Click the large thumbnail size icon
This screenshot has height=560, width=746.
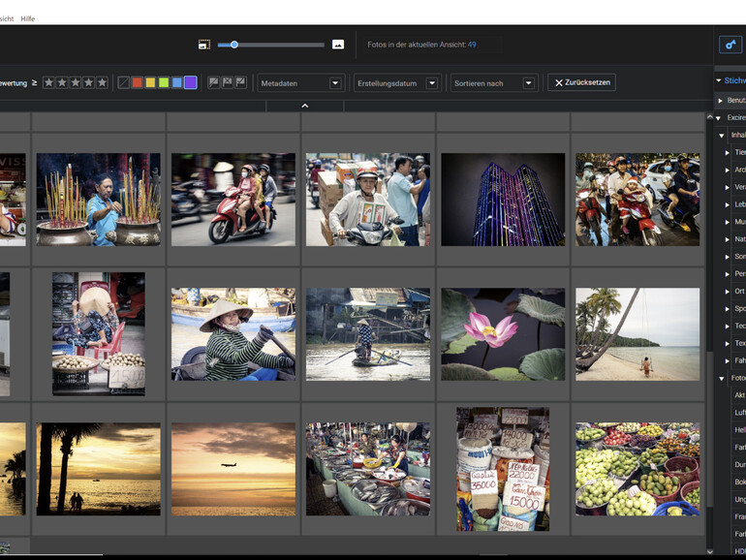click(x=338, y=45)
